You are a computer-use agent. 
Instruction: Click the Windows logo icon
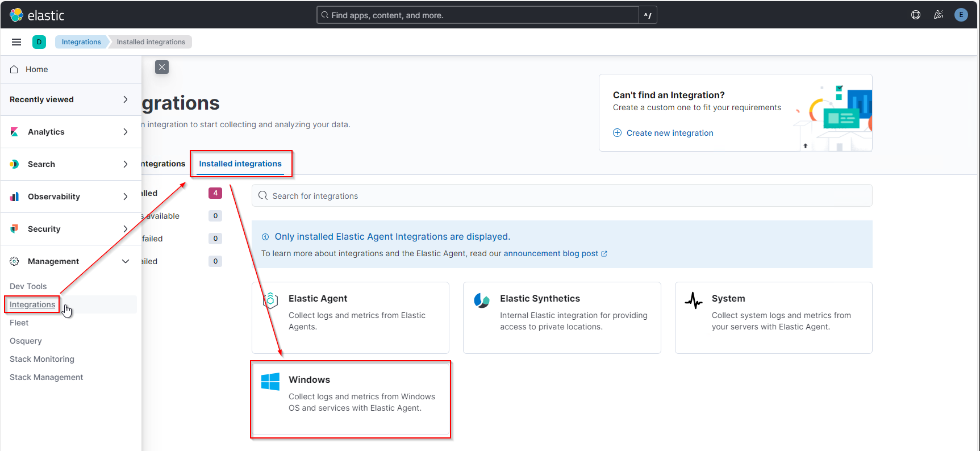pos(270,381)
